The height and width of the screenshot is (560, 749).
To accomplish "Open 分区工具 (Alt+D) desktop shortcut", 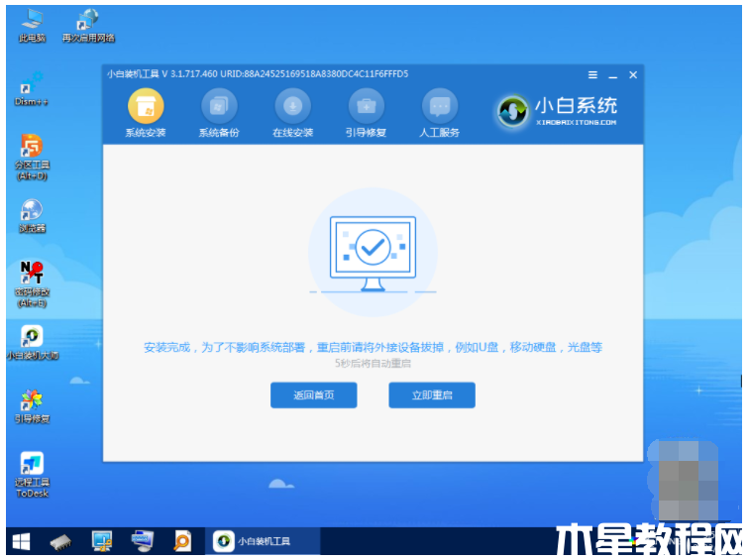I will (x=32, y=158).
